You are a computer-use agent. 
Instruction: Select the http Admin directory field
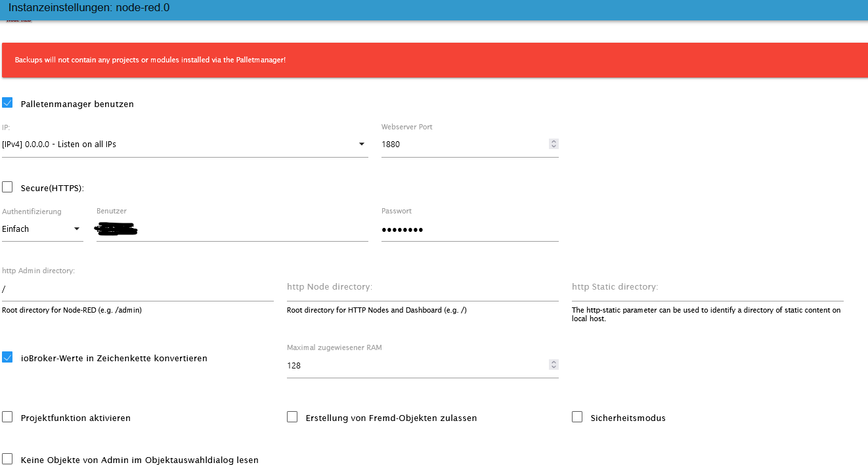pos(138,289)
